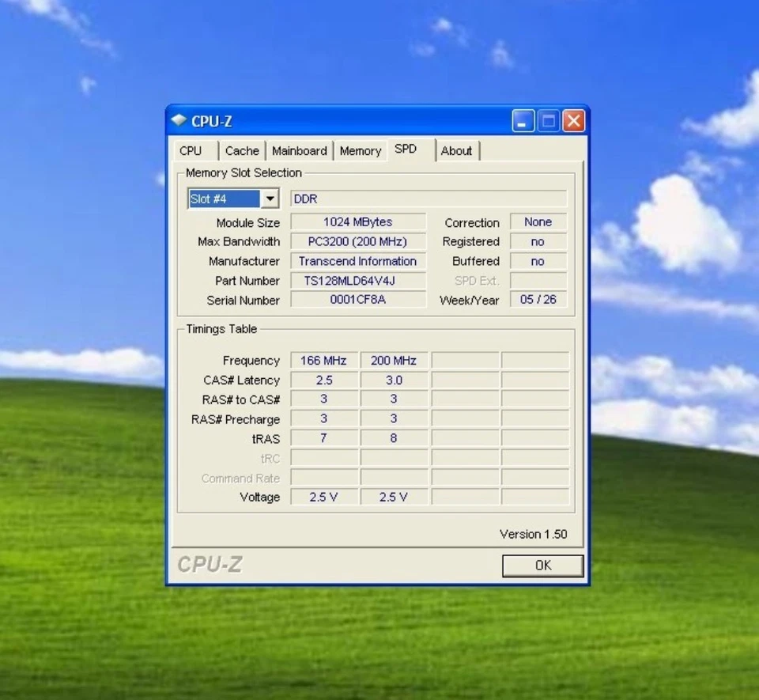Click the Week/Year field showing 05/26
The height and width of the screenshot is (700, 759).
click(538, 300)
